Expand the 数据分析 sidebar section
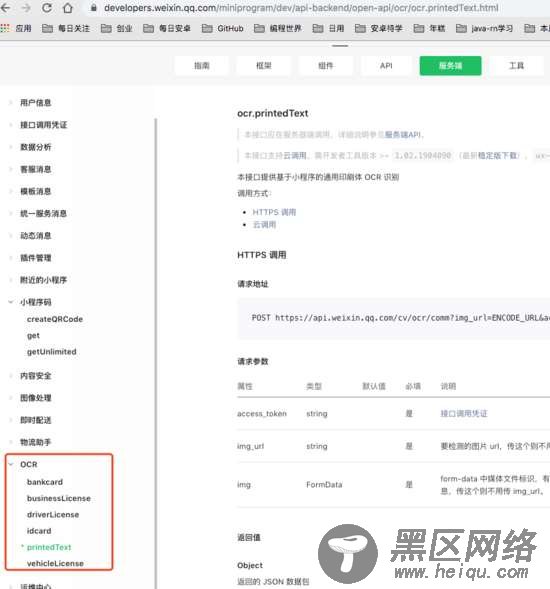Screen dimensions: 550x589 [x=35, y=147]
